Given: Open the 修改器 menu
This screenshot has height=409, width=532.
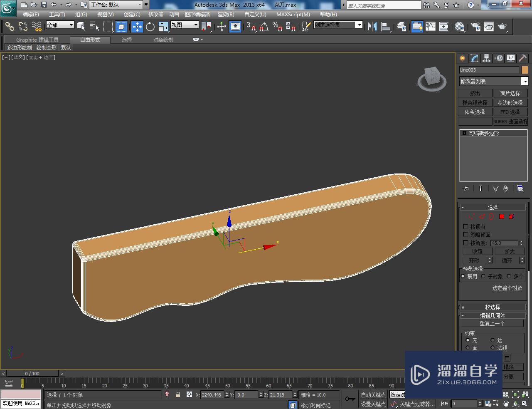Looking at the screenshot, I should tap(156, 15).
